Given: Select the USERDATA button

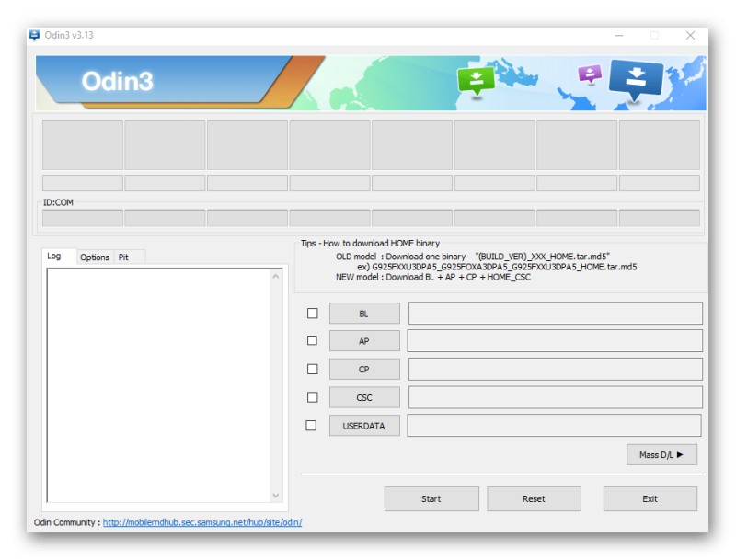Looking at the screenshot, I should click(364, 426).
